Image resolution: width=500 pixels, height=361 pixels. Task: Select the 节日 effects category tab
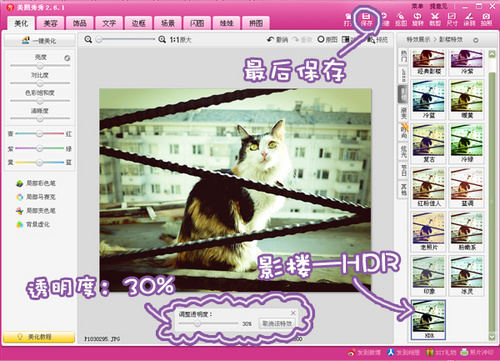(403, 170)
